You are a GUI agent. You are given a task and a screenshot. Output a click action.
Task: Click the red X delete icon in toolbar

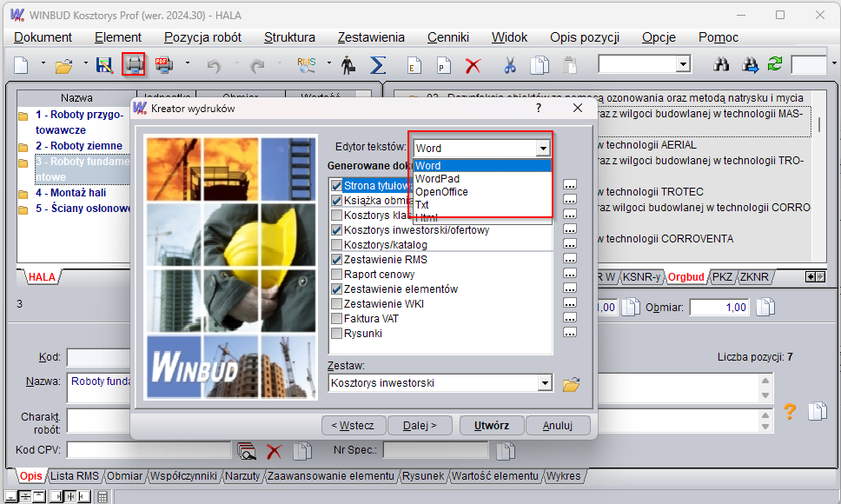473,65
